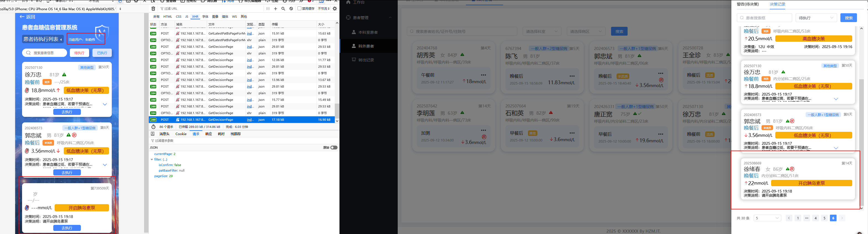Open the three-dot menu on 石和英 card

point(572,133)
